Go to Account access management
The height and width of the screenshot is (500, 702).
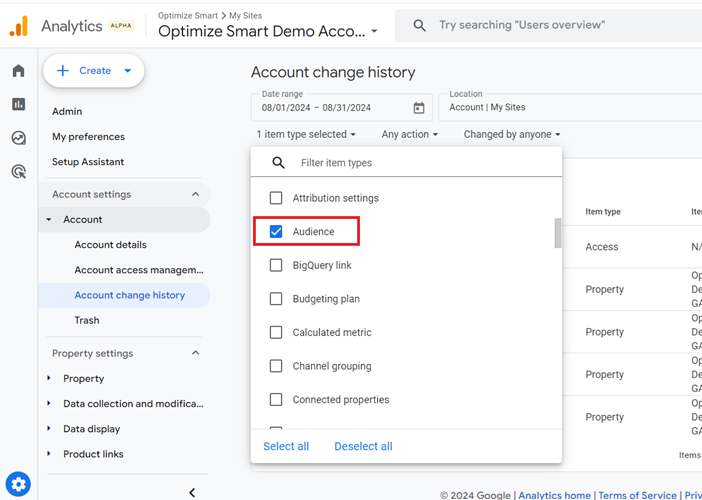[139, 270]
